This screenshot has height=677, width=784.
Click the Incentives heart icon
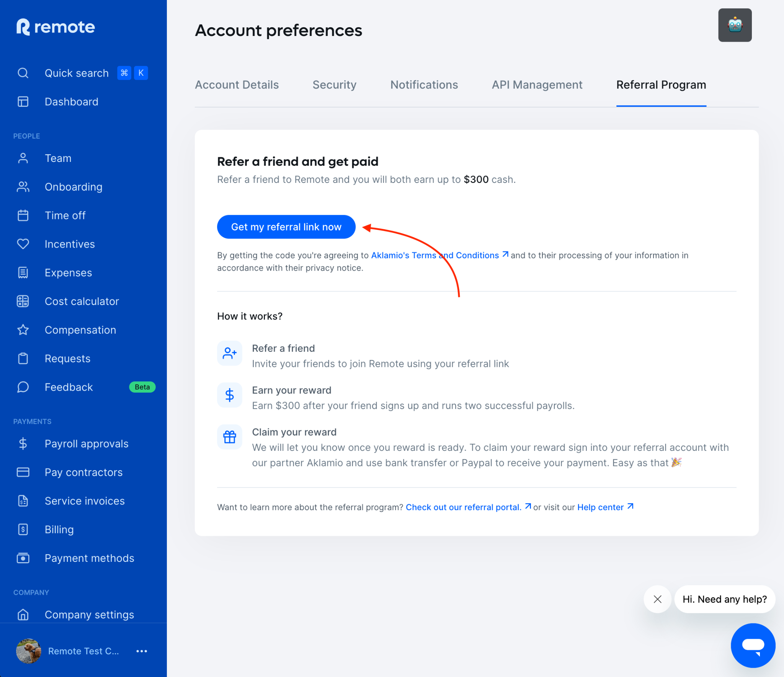[x=23, y=244]
